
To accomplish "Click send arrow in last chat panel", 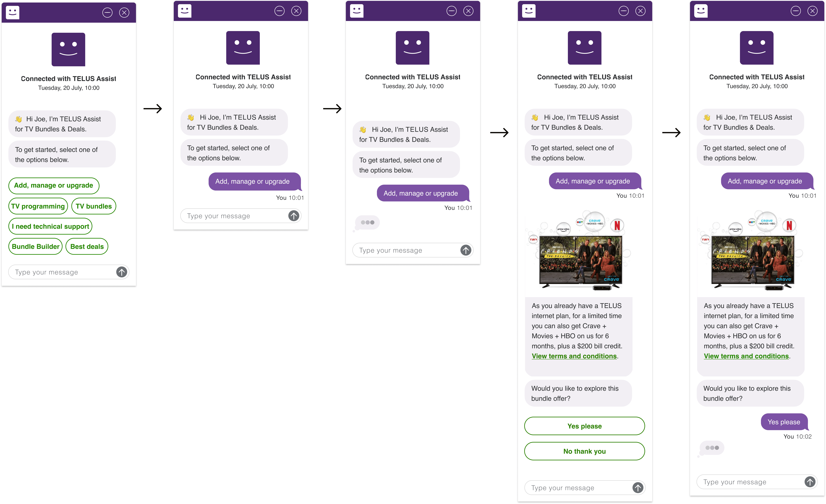I will coord(810,482).
